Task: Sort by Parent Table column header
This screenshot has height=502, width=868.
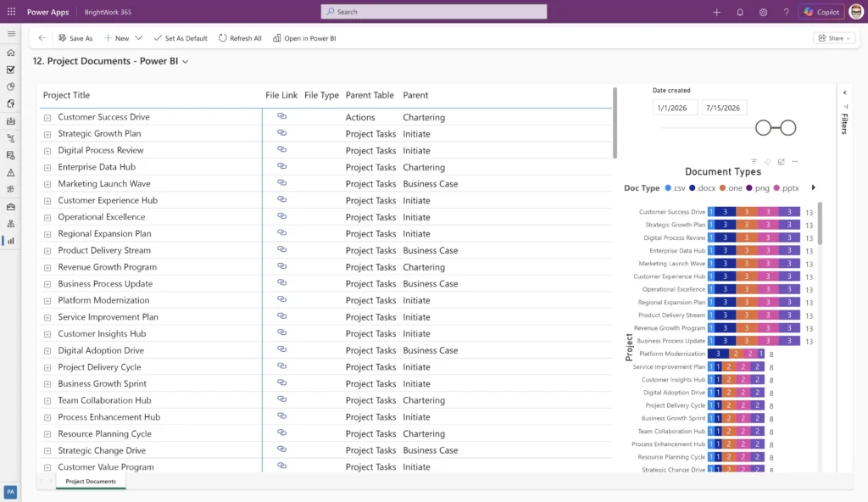Action: [x=370, y=95]
